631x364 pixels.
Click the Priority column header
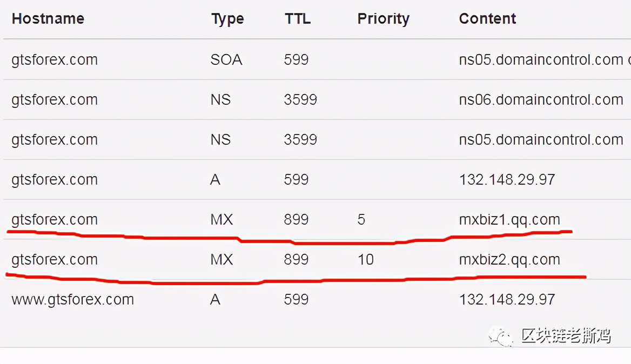coord(383,19)
